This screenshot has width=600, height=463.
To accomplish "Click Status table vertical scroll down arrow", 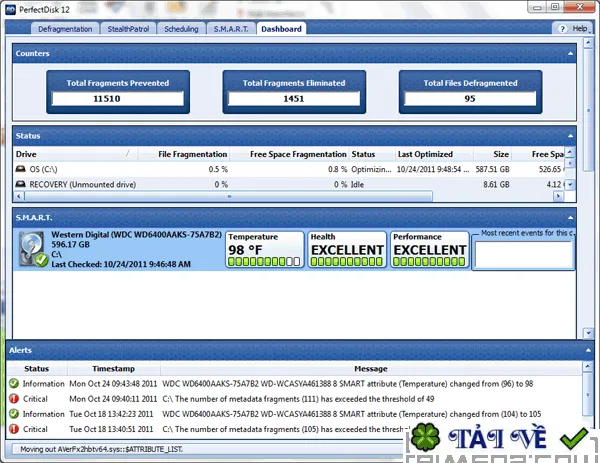I will [x=570, y=184].
